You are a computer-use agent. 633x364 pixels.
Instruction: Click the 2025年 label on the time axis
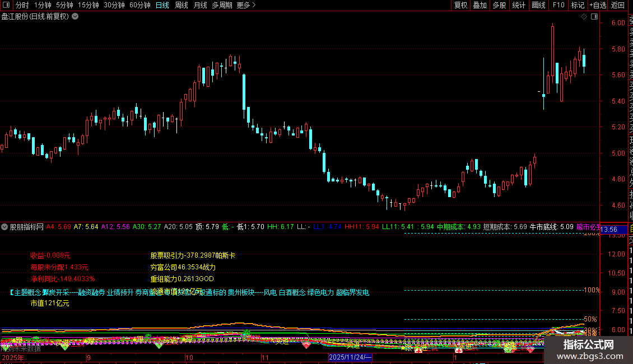pos(12,357)
